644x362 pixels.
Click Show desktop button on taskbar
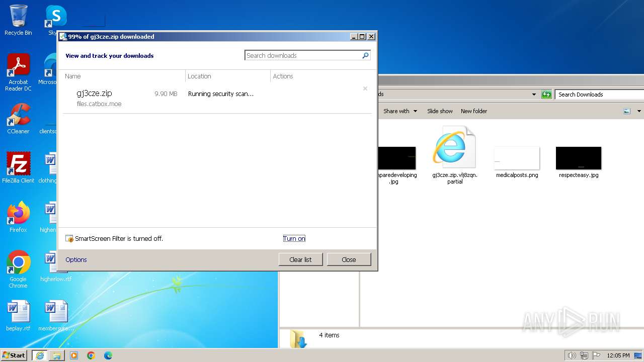639,355
